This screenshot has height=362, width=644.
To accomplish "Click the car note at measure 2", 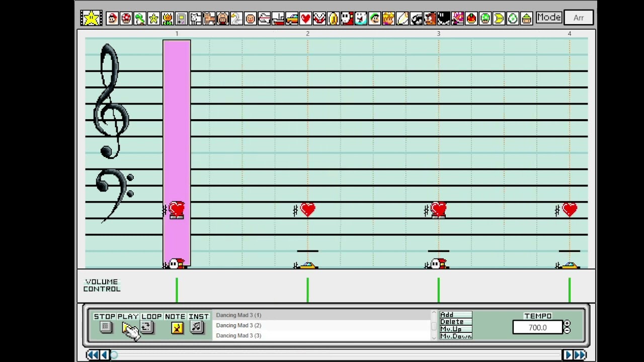I will pos(308,265).
